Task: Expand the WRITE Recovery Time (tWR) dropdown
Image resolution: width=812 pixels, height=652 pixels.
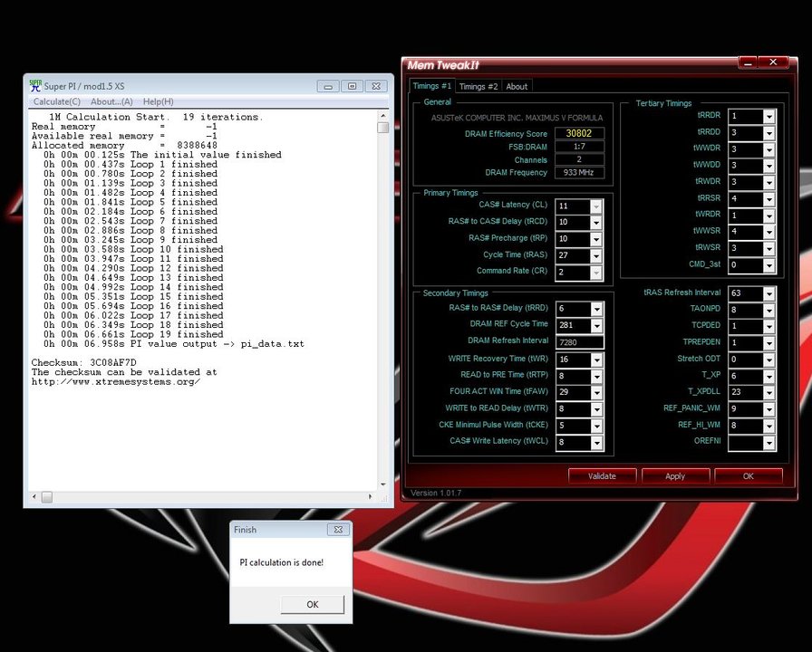Action: point(596,360)
